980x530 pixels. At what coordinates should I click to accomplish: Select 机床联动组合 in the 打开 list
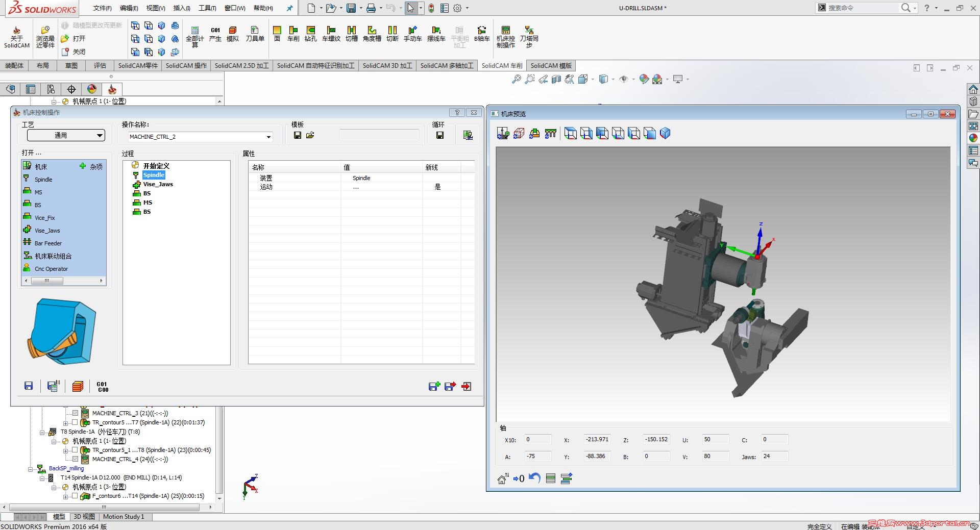[53, 256]
